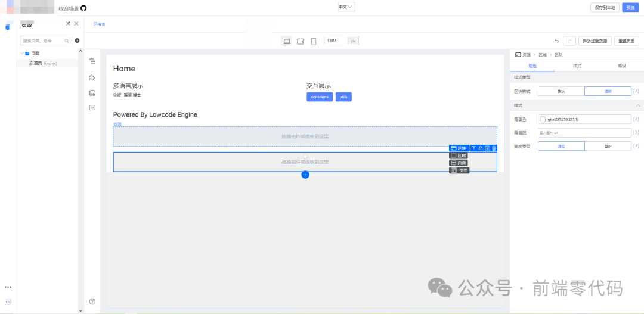Switch to desktop device preview
Viewport: 644px width, 314px height.
(x=287, y=41)
